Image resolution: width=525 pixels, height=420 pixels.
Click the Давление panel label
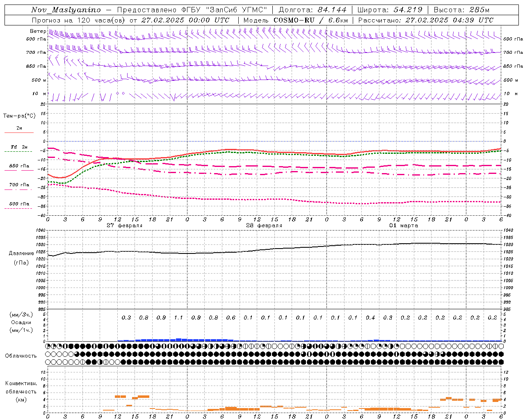(x=21, y=253)
